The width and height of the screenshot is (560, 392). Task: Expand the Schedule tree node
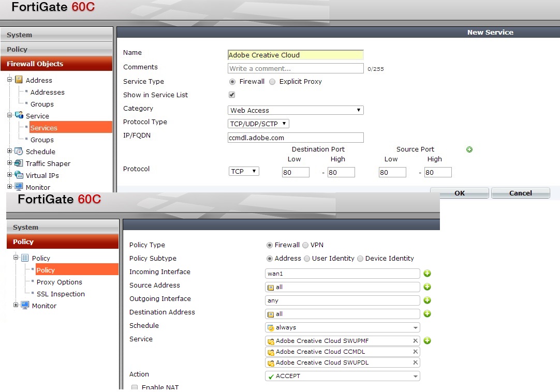tap(10, 151)
